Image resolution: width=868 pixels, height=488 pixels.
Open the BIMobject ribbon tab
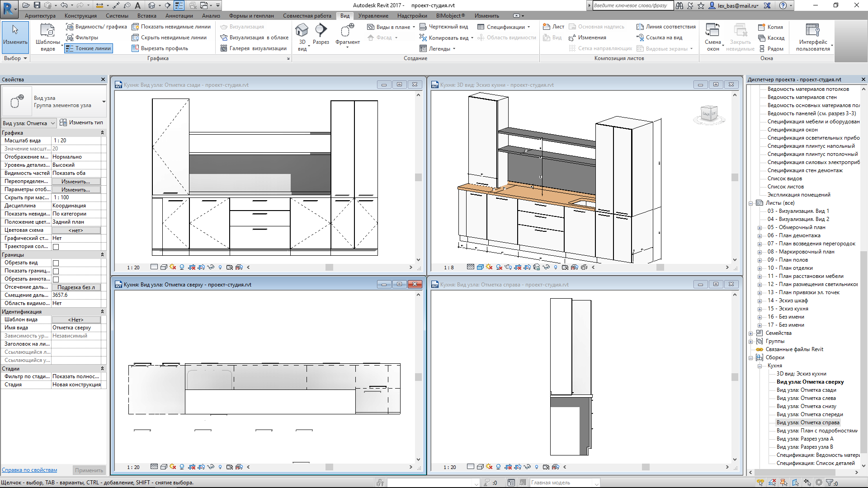click(450, 16)
